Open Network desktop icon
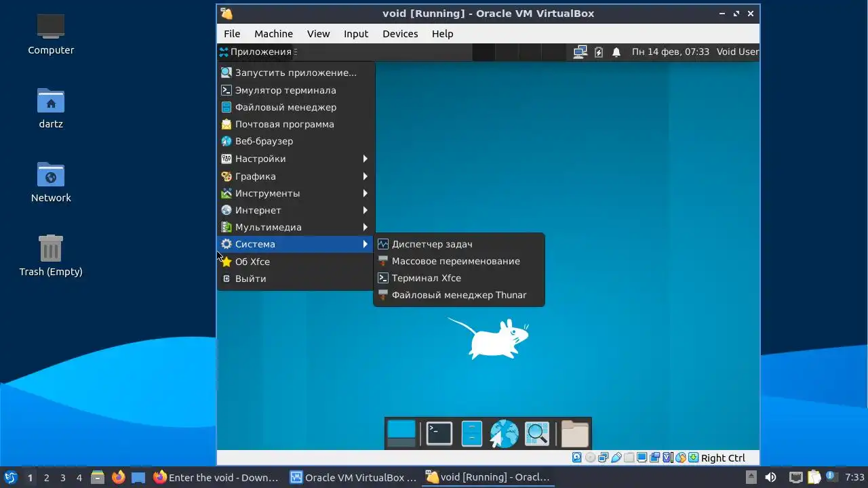The image size is (868, 488). pyautogui.click(x=51, y=182)
